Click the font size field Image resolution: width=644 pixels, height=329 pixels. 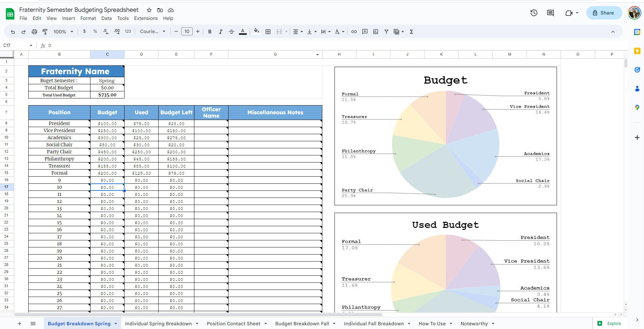(187, 31)
